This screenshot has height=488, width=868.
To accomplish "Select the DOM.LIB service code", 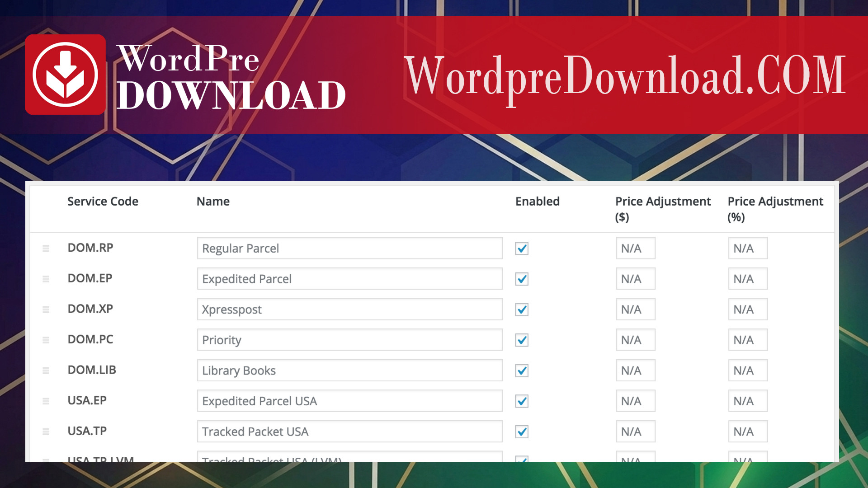I will (92, 370).
